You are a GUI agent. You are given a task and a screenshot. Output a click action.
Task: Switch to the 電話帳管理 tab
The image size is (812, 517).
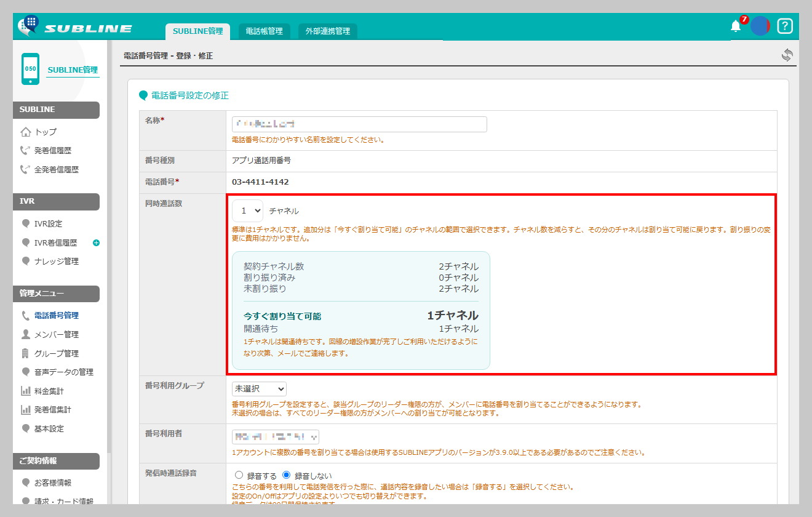pos(264,31)
